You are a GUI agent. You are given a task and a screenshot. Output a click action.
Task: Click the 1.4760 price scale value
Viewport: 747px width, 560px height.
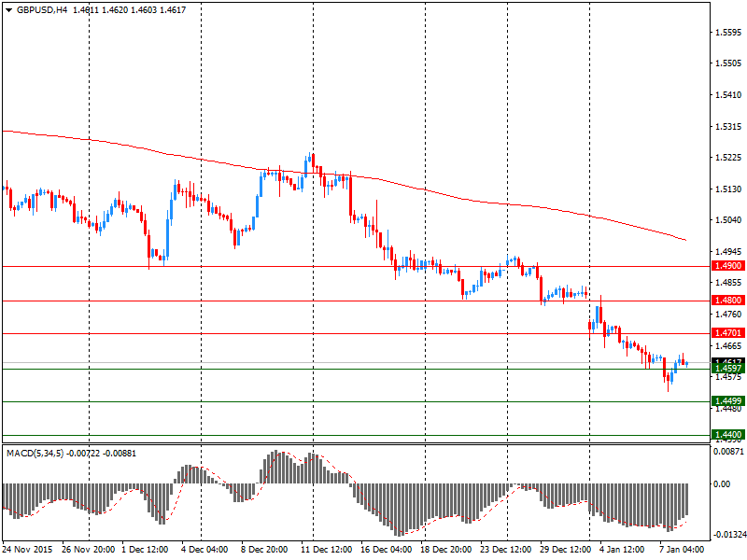729,315
